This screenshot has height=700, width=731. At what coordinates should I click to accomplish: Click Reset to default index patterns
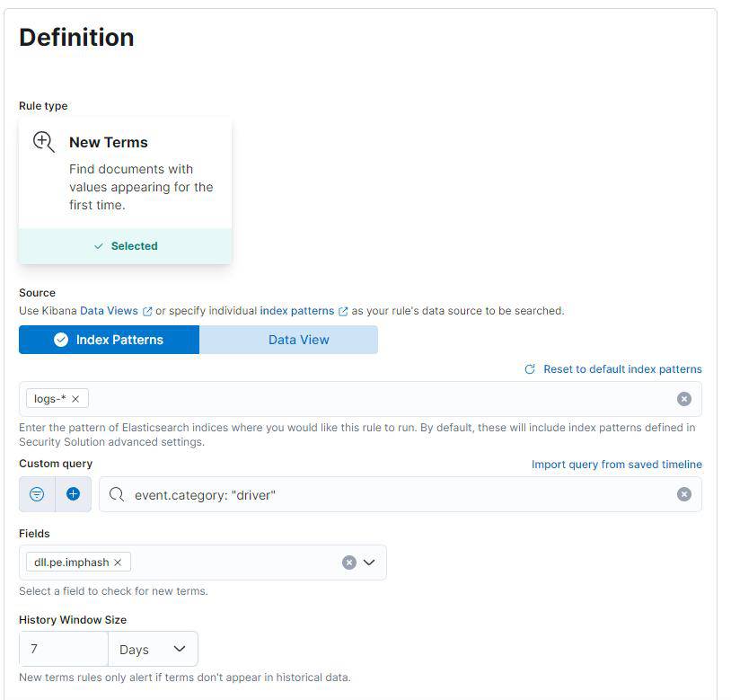click(622, 369)
